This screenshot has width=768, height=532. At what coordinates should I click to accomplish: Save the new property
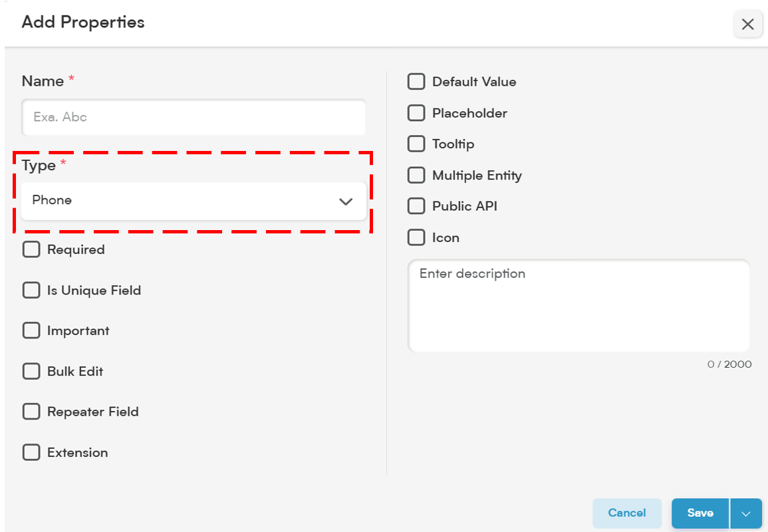tap(700, 513)
